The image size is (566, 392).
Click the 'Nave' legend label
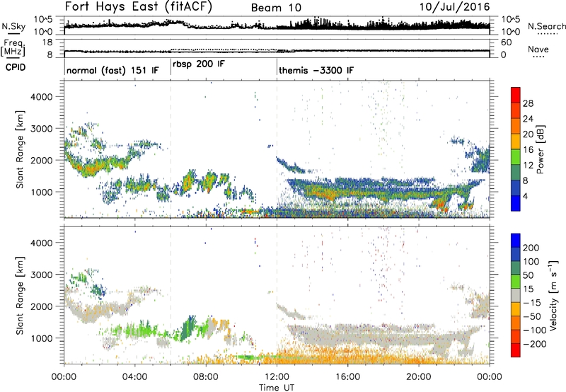(x=538, y=50)
